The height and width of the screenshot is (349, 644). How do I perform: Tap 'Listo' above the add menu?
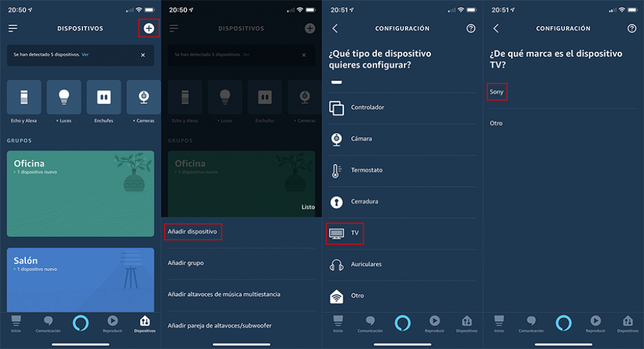308,207
